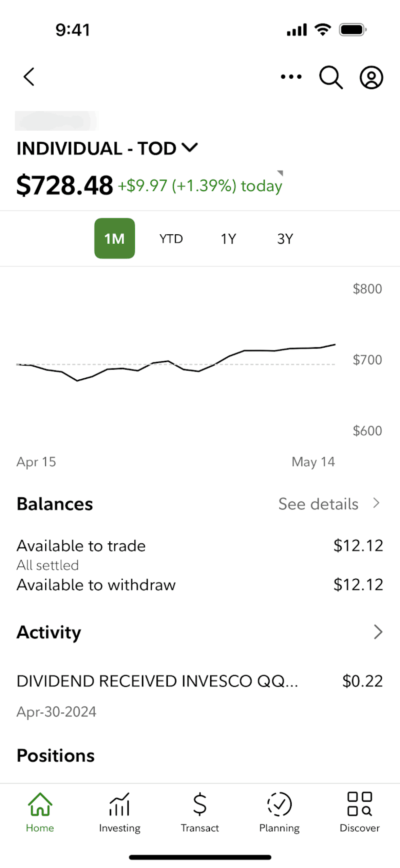Tap the Transact dollar icon
The height and width of the screenshot is (868, 400).
pos(200,812)
